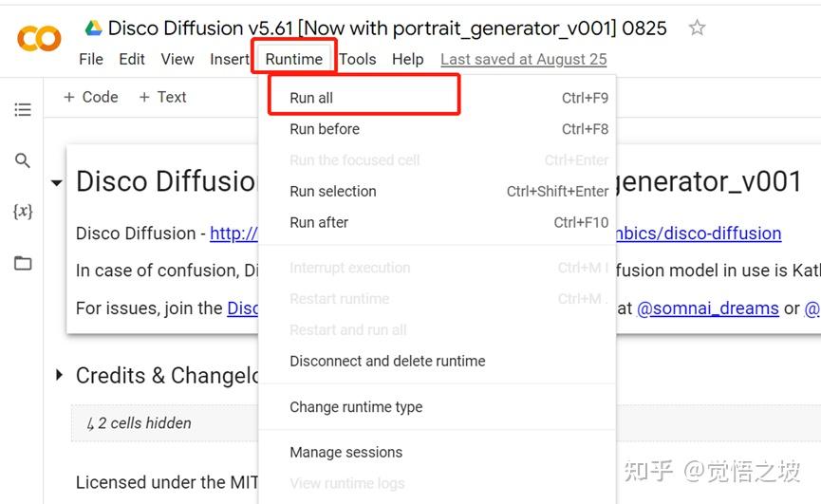Click the Colab logo icon

(39, 38)
